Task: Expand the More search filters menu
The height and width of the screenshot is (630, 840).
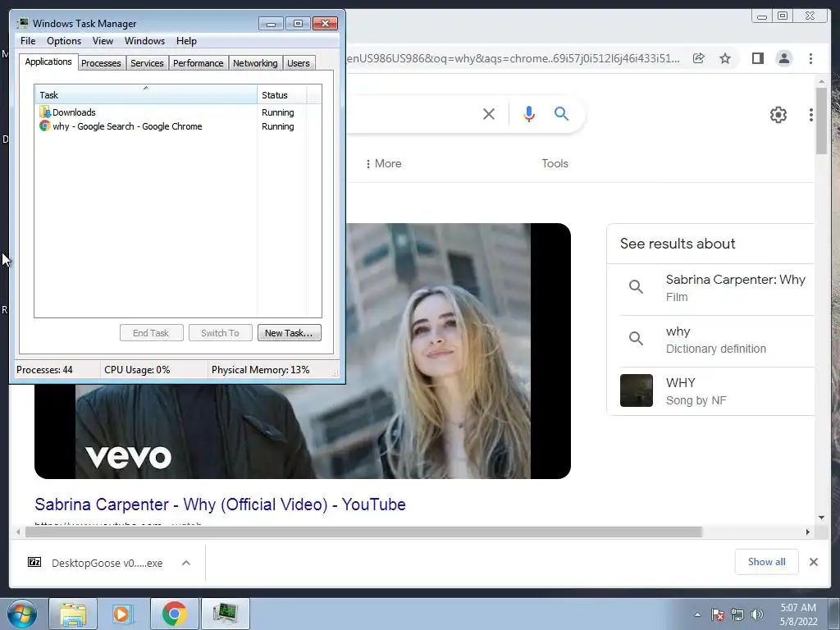Action: pos(384,163)
